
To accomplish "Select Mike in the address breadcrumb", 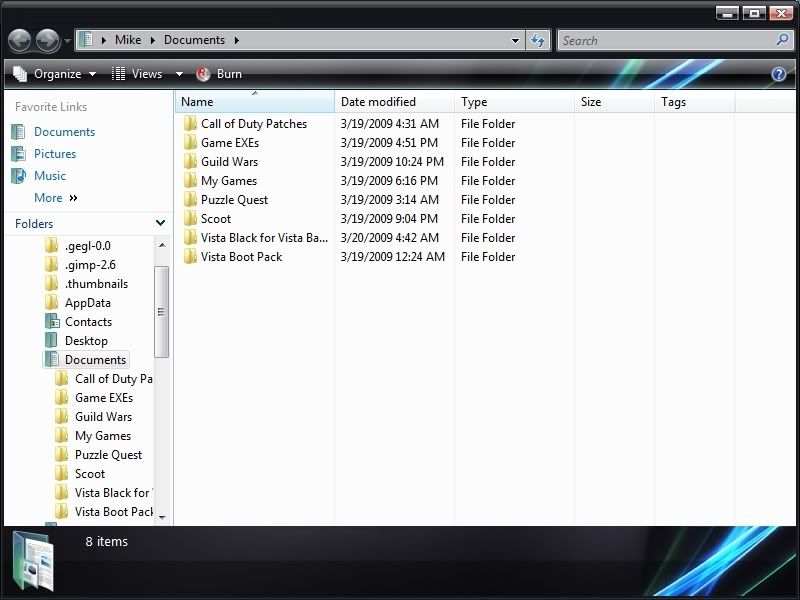I will coord(128,40).
